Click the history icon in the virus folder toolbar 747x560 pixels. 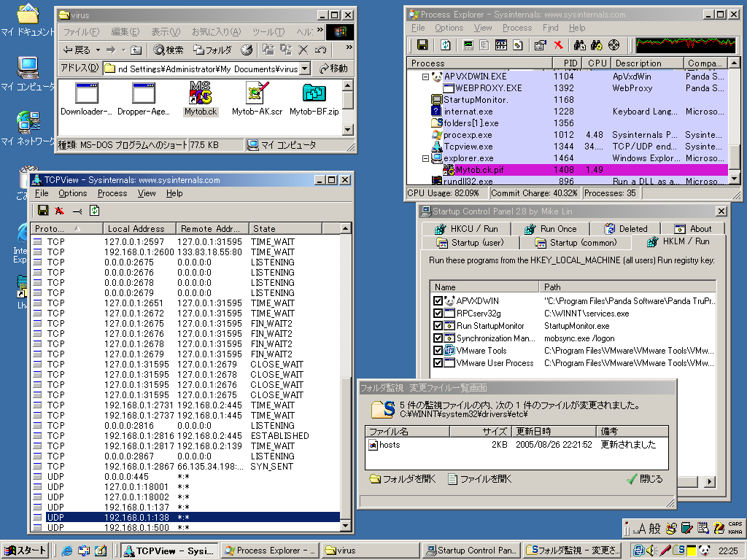[247, 50]
